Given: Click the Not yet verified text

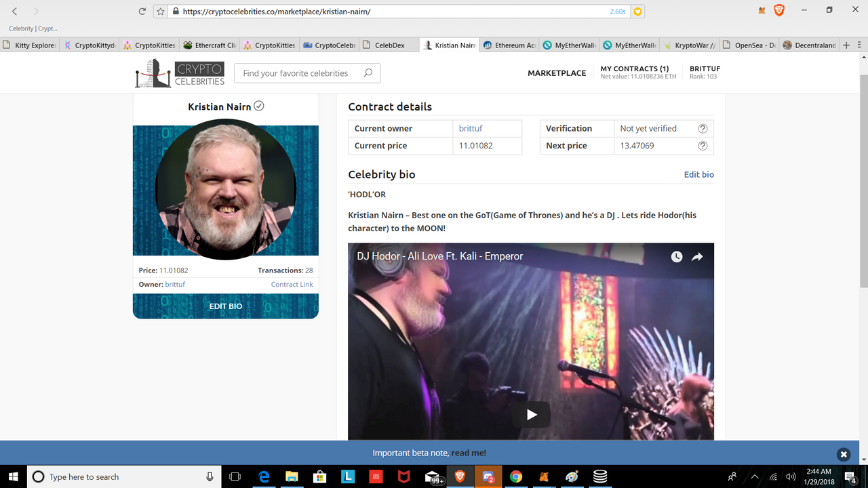Looking at the screenshot, I should (648, 128).
